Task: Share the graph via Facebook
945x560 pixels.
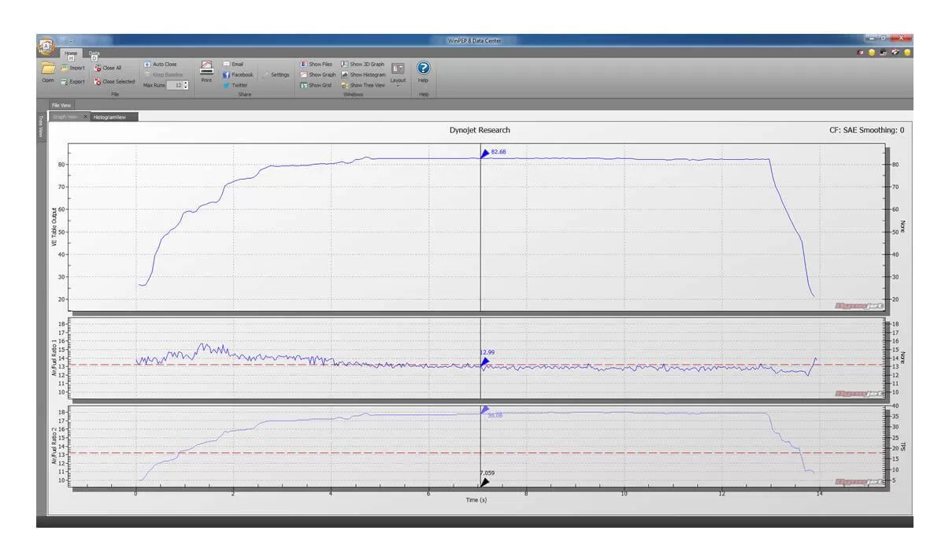Action: [237, 75]
